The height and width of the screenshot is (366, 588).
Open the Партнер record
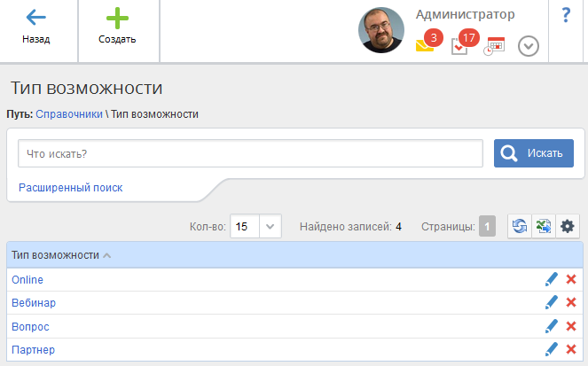(x=34, y=350)
